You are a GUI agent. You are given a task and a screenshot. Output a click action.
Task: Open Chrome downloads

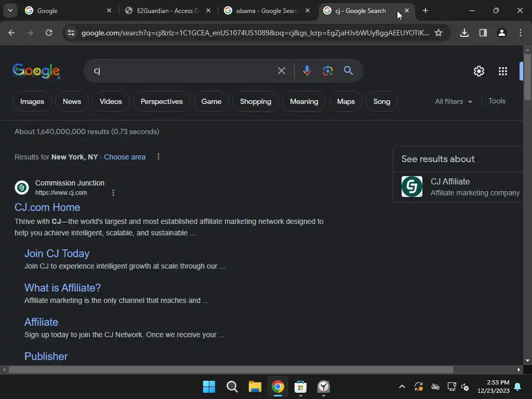[464, 33]
